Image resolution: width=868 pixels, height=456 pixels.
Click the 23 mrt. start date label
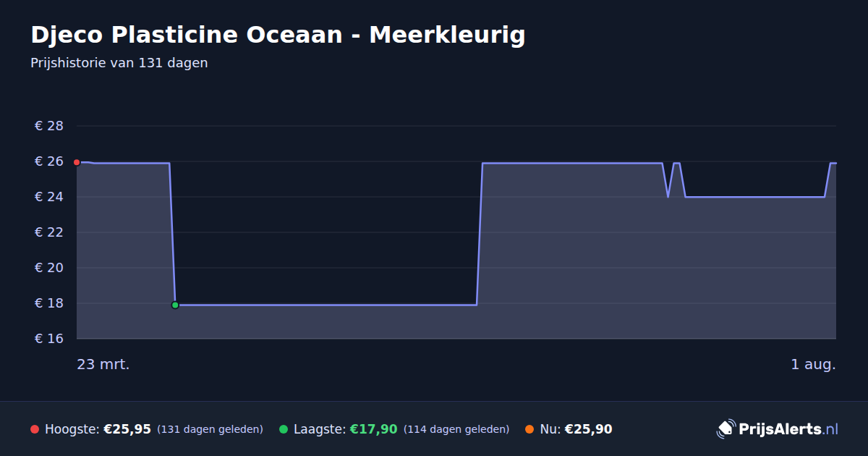pyautogui.click(x=103, y=365)
